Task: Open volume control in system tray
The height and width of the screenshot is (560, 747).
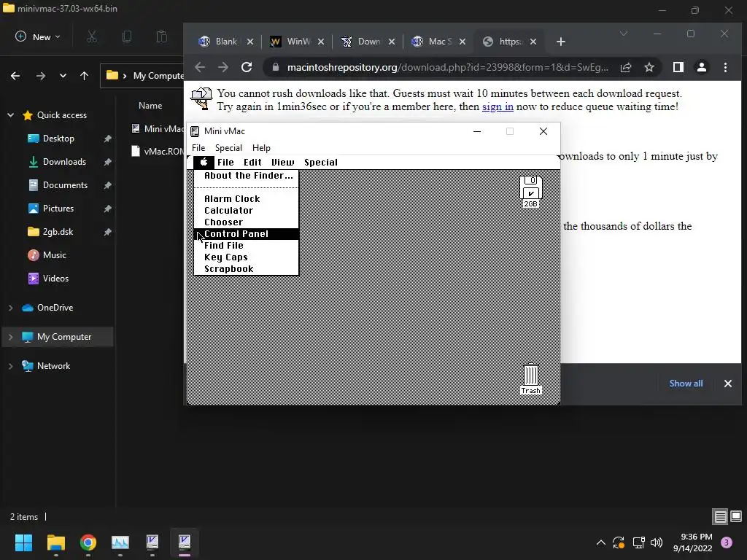Action: 657,542
